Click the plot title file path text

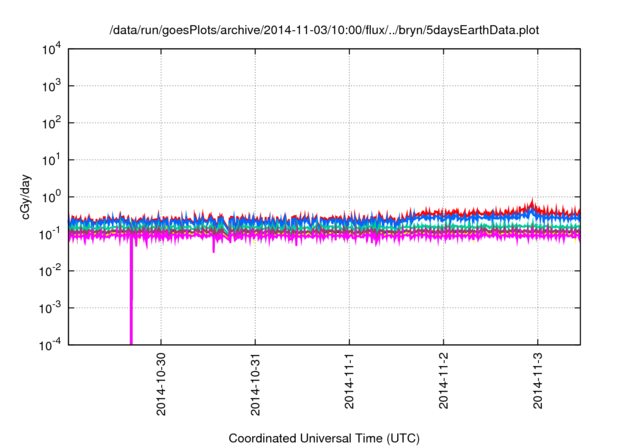(x=324, y=30)
